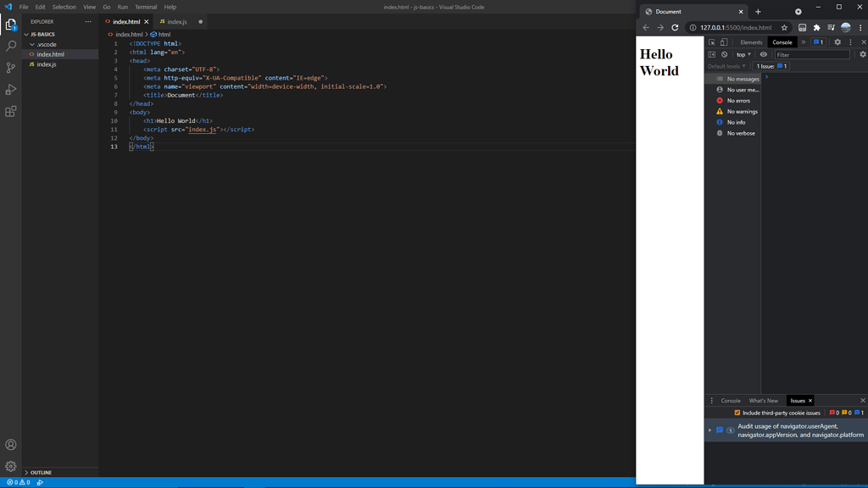Uncheck Include third-party cookie issues

click(737, 413)
